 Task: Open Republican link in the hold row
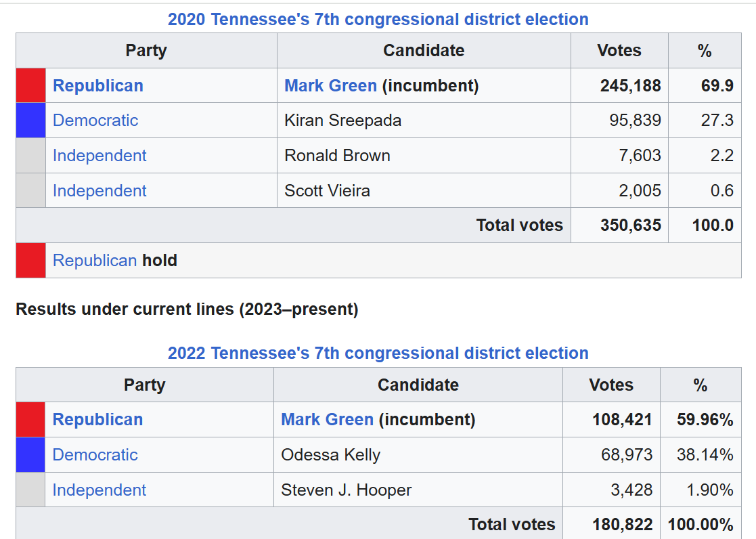pyautogui.click(x=95, y=261)
